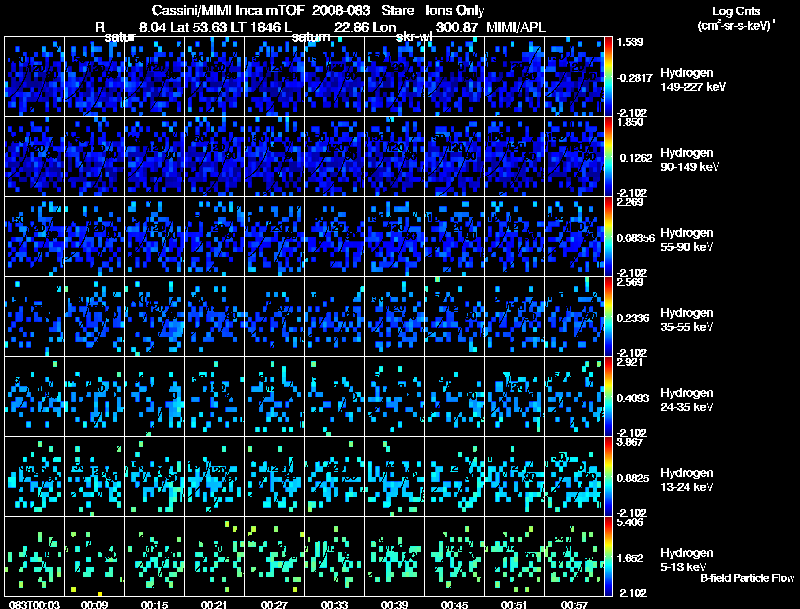Screen dimensions: 800x609
Task: Open the 24-35 keV panel at 00:51
Action: [x=514, y=397]
